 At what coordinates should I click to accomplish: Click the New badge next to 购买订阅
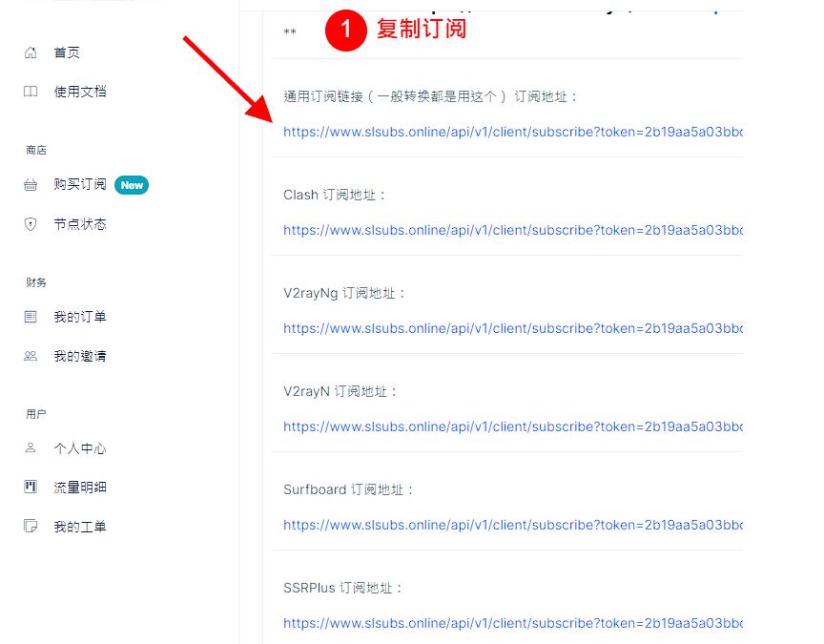[132, 185]
